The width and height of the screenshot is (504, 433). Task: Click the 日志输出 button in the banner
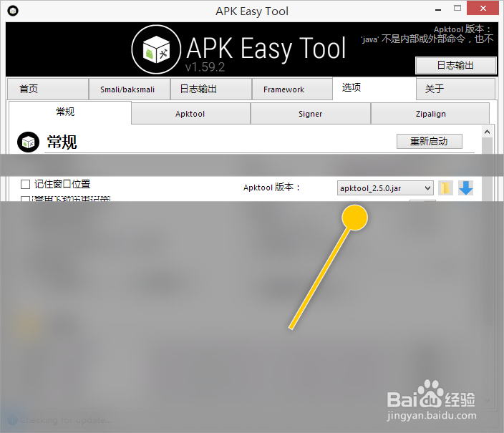456,66
